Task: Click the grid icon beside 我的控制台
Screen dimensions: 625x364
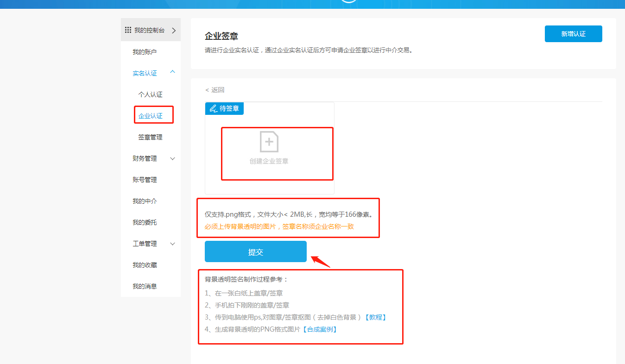Action: [x=128, y=30]
